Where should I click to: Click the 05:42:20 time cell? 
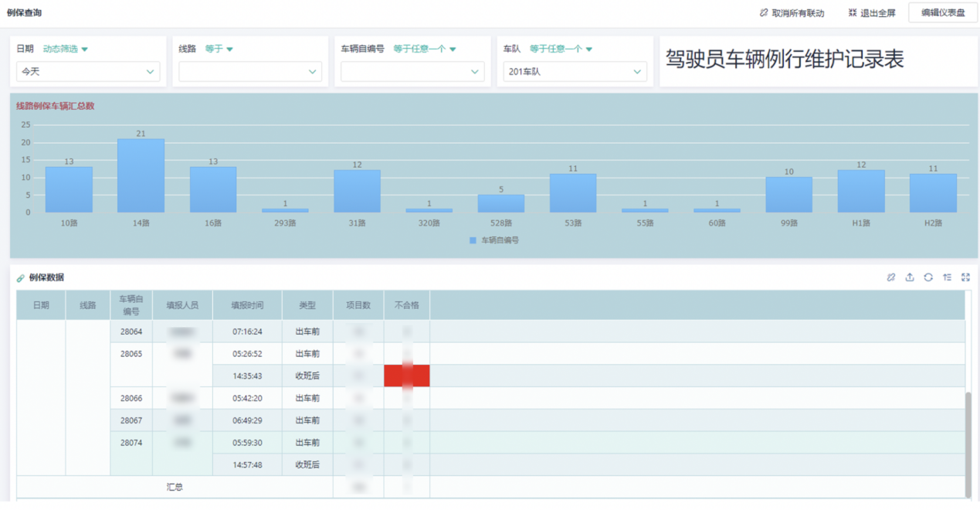pyautogui.click(x=247, y=398)
